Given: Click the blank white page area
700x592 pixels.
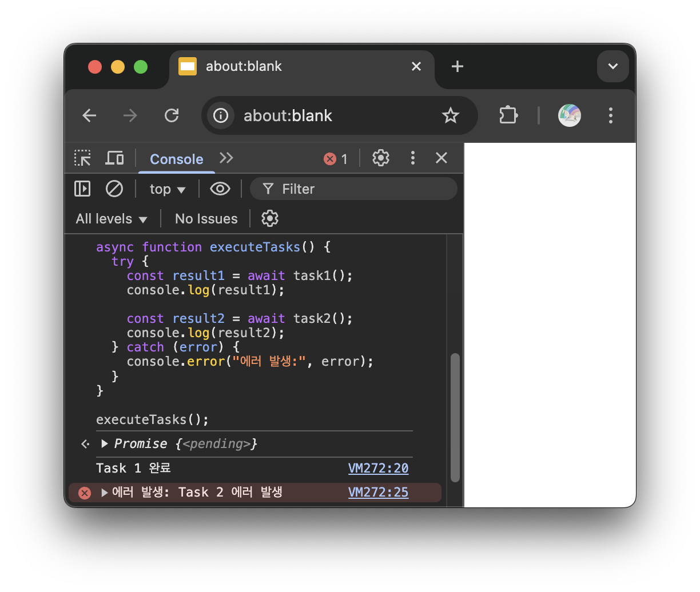Looking at the screenshot, I should point(550,325).
